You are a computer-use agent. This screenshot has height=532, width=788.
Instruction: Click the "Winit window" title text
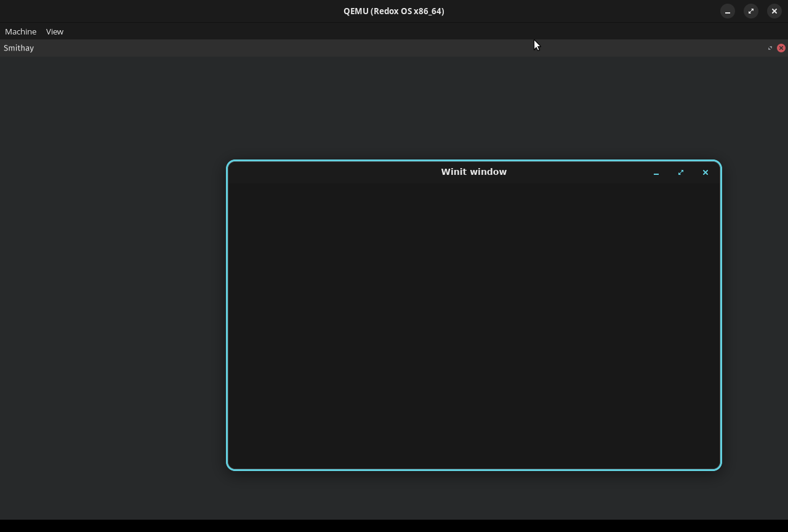pyautogui.click(x=474, y=172)
